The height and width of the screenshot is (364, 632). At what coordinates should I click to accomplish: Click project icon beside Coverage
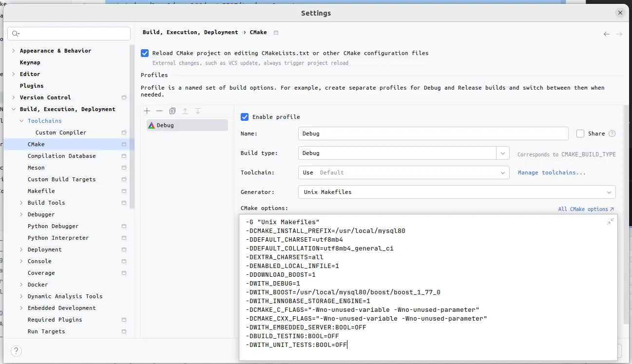coord(124,273)
